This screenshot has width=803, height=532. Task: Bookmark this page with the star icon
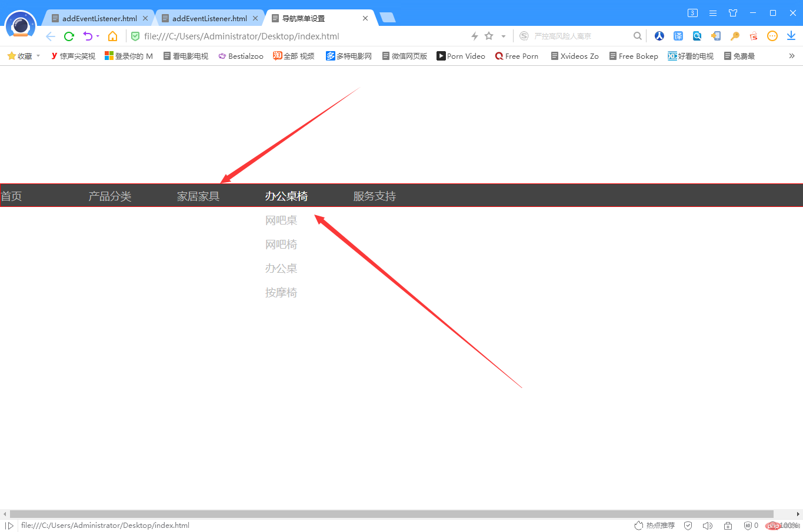489,36
